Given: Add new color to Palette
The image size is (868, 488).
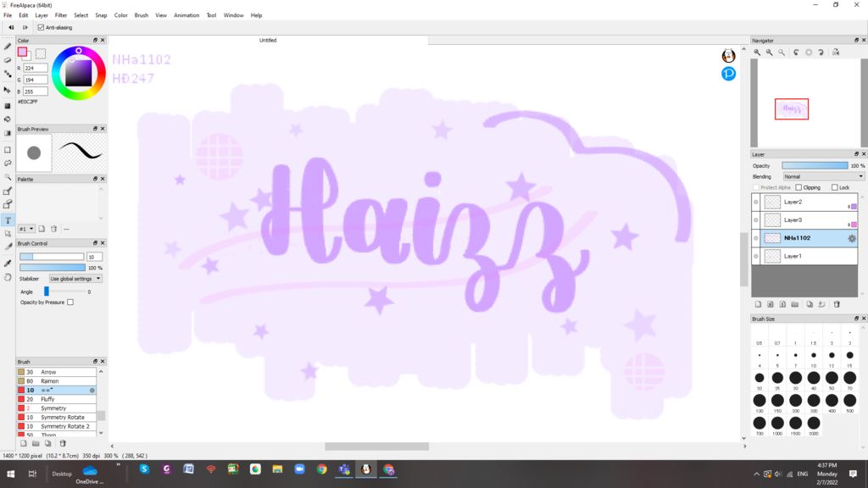Looking at the screenshot, I should coord(42,229).
